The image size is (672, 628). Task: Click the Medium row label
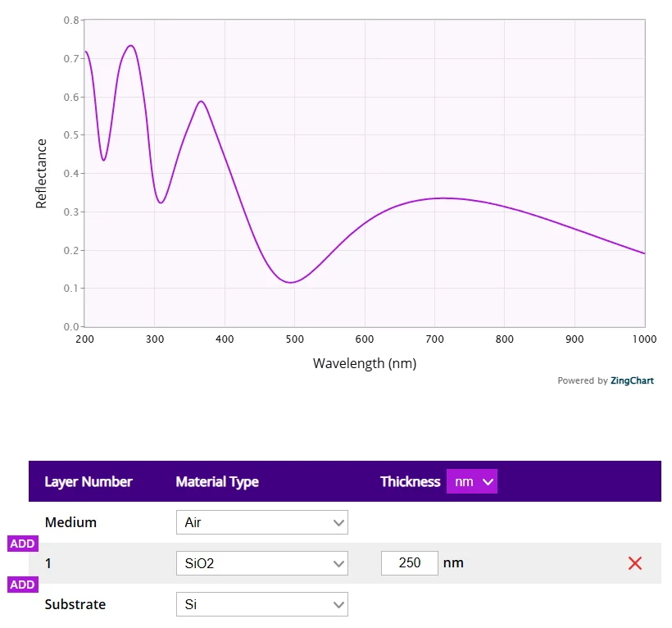point(70,522)
